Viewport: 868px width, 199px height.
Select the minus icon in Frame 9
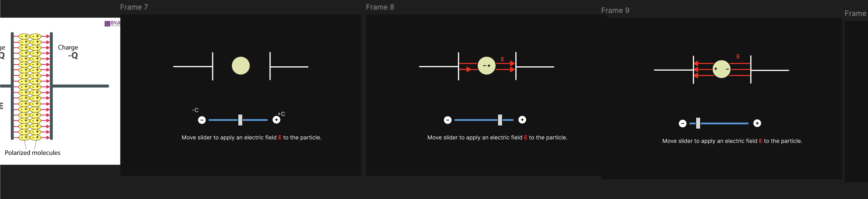pyautogui.click(x=682, y=123)
